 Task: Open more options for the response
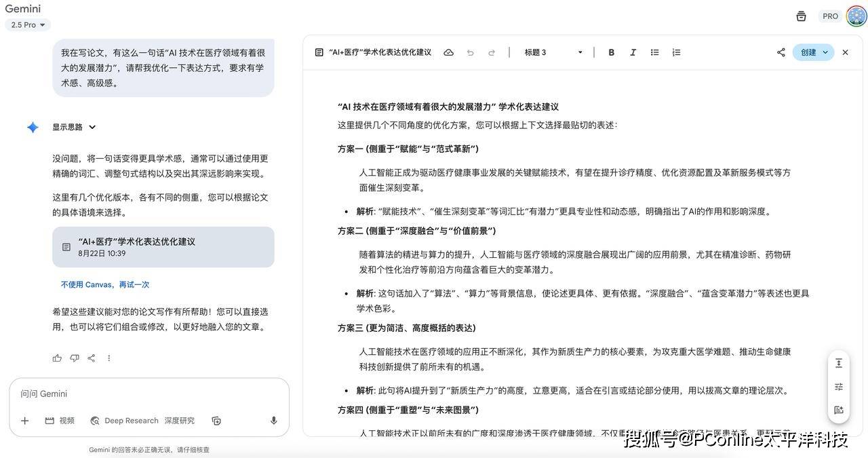108,358
